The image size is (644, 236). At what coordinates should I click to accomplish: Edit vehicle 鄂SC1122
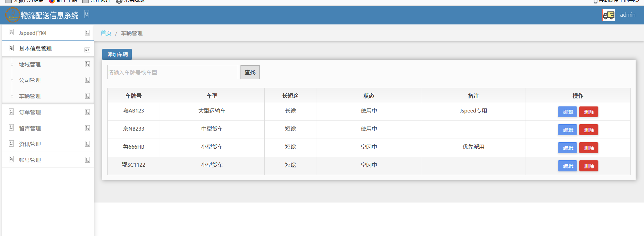(568, 166)
